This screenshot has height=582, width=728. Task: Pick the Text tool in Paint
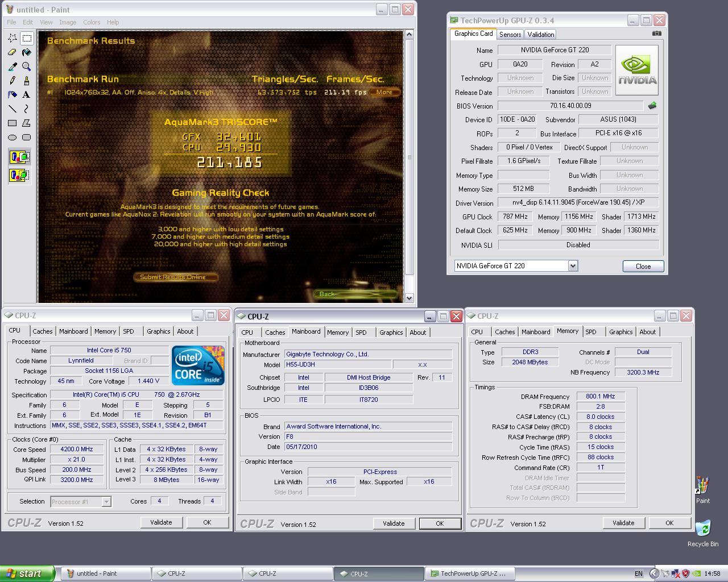27,95
